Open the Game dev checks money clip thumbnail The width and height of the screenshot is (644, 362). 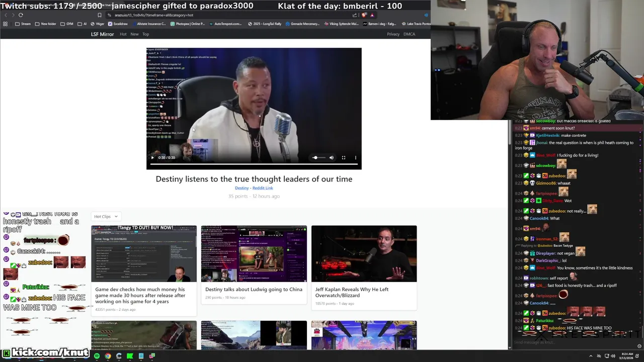click(x=143, y=253)
